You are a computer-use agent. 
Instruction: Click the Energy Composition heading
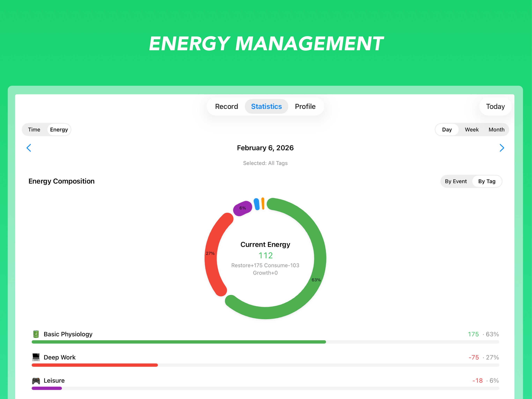61,181
